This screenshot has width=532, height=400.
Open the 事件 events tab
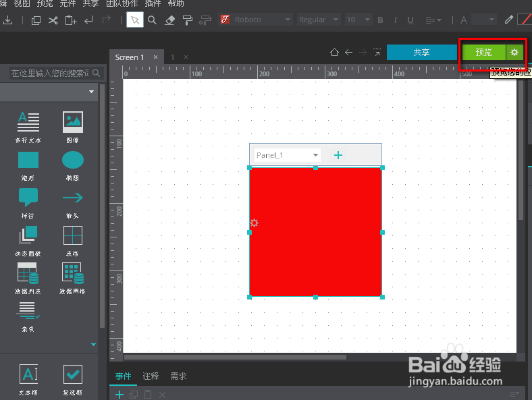click(x=123, y=376)
